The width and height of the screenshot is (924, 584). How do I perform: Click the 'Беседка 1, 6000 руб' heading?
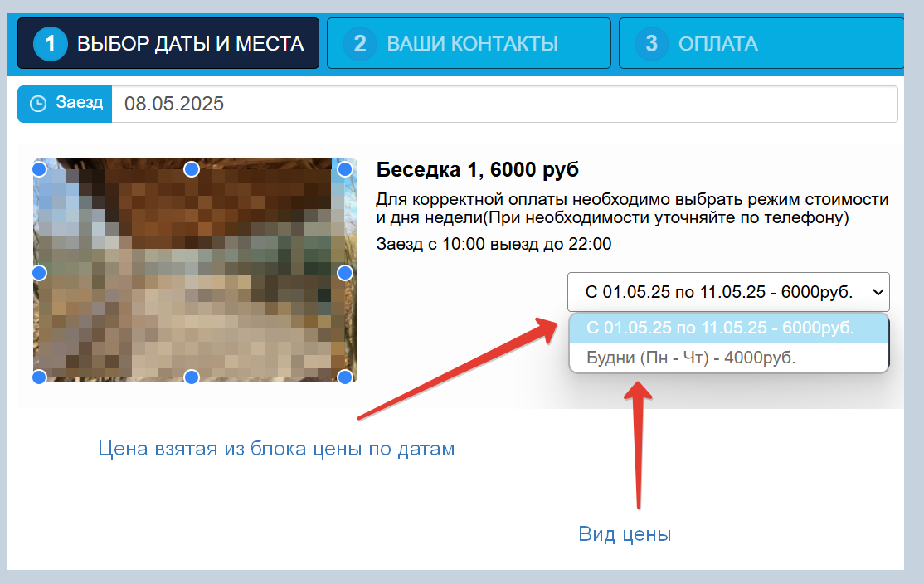pyautogui.click(x=477, y=170)
